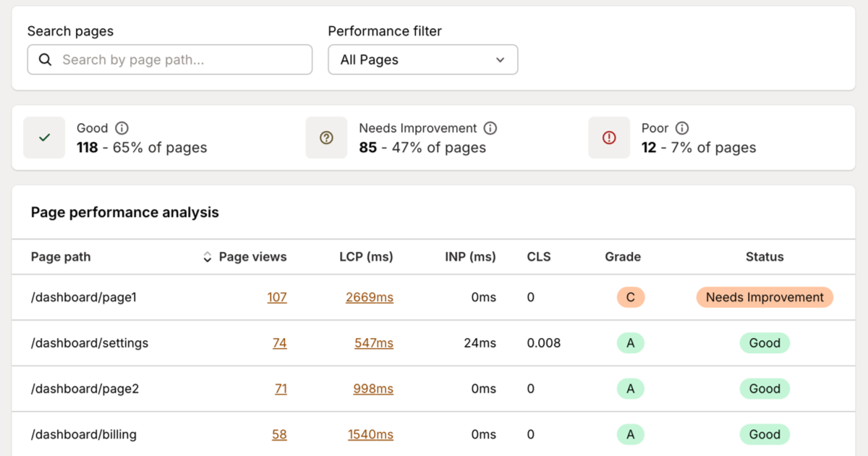Open the 2669ms LCP link for page1
The height and width of the screenshot is (456, 868).
click(x=370, y=297)
